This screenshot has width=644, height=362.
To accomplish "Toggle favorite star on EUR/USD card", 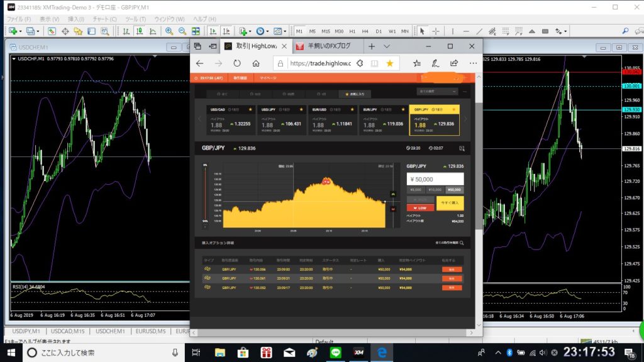I will [x=353, y=109].
